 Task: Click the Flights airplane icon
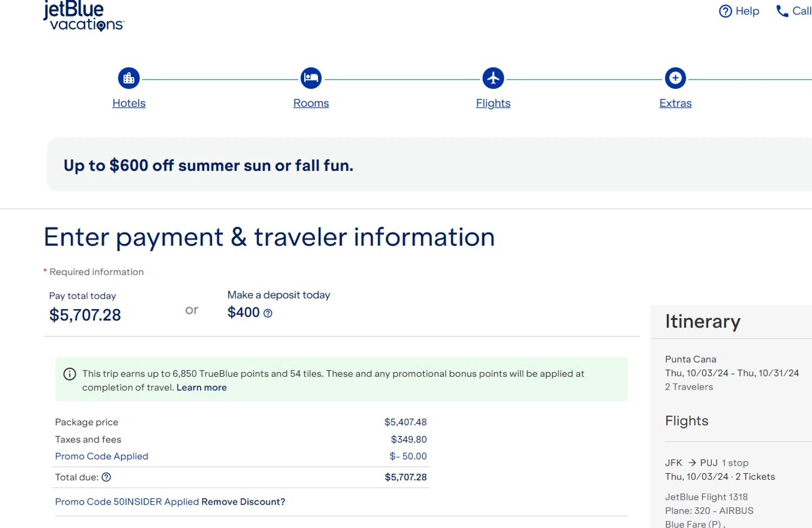coord(493,78)
